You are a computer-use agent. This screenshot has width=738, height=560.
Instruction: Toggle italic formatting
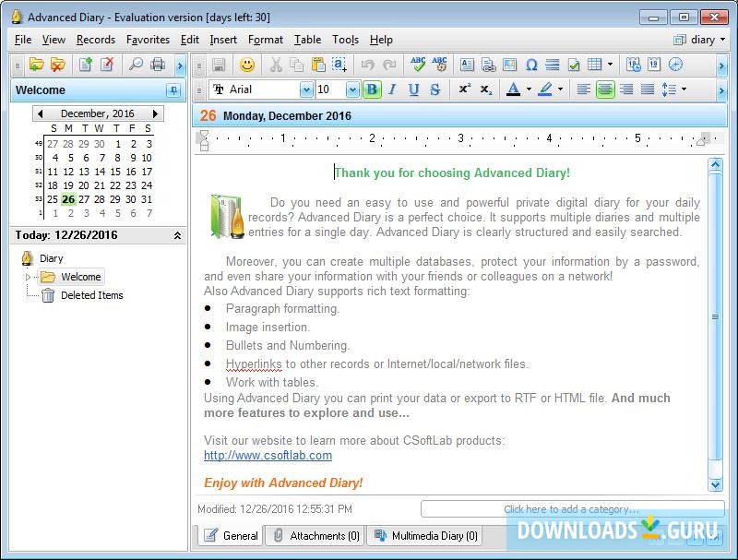389,89
